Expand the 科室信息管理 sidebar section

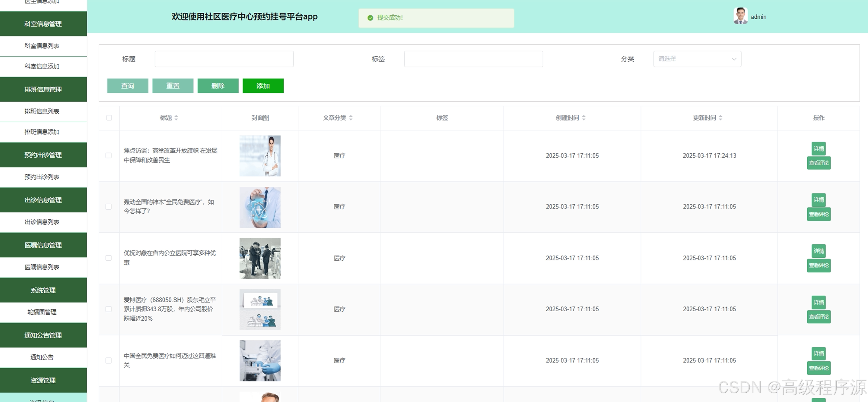tap(43, 24)
